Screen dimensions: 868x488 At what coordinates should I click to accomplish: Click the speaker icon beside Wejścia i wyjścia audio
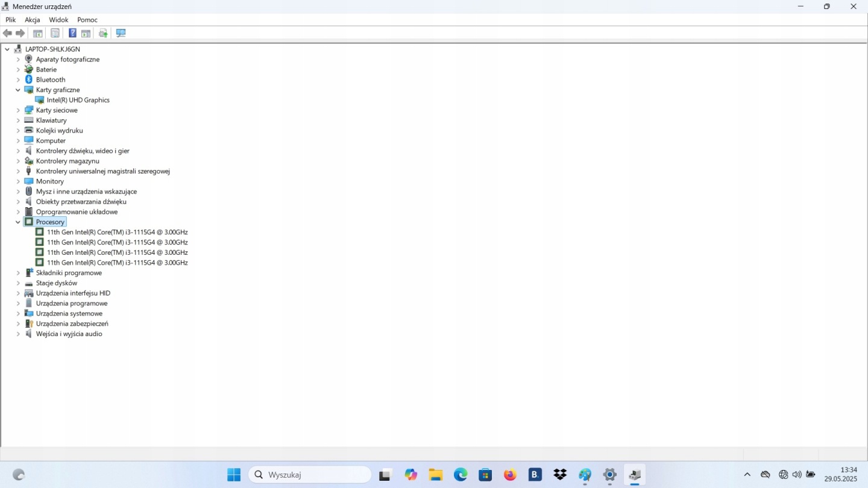tap(29, 334)
